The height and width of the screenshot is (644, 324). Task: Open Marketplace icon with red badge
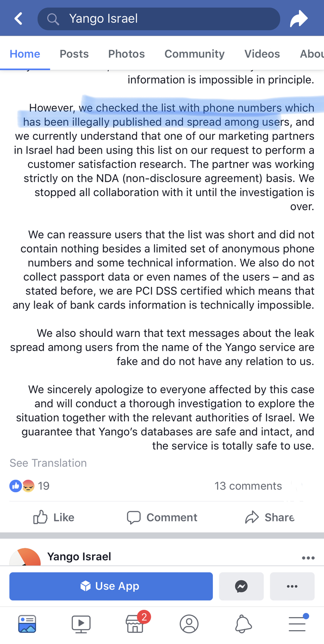pos(135,624)
